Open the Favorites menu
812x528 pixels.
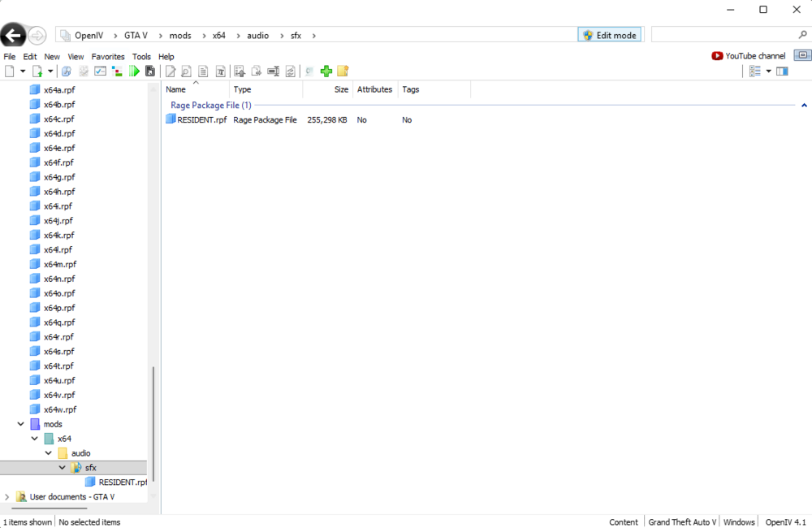pos(108,57)
